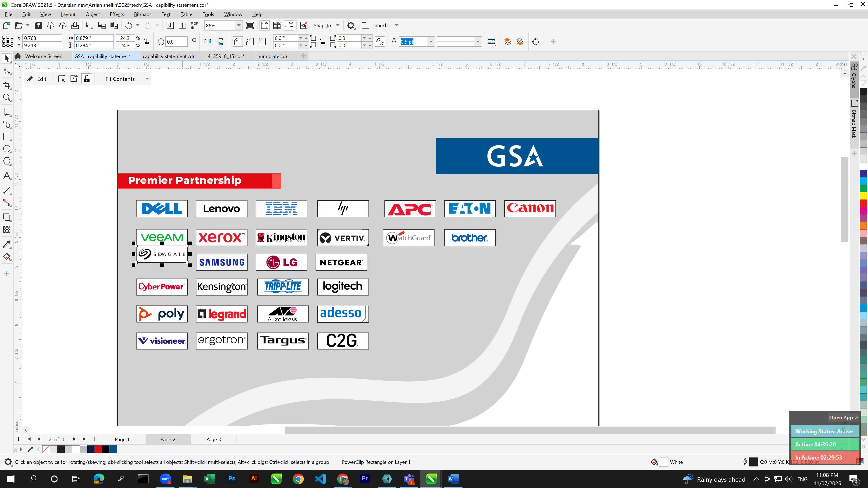The image size is (868, 488).
Task: Choose the Polygon tool
Action: [x=7, y=161]
